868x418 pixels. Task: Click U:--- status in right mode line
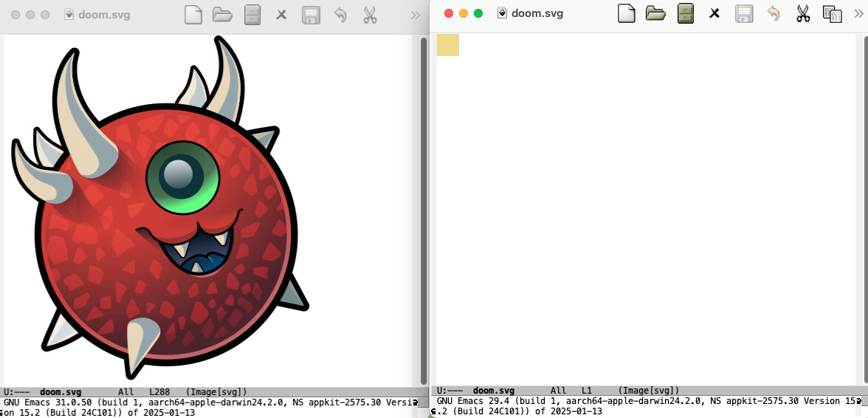coord(450,391)
